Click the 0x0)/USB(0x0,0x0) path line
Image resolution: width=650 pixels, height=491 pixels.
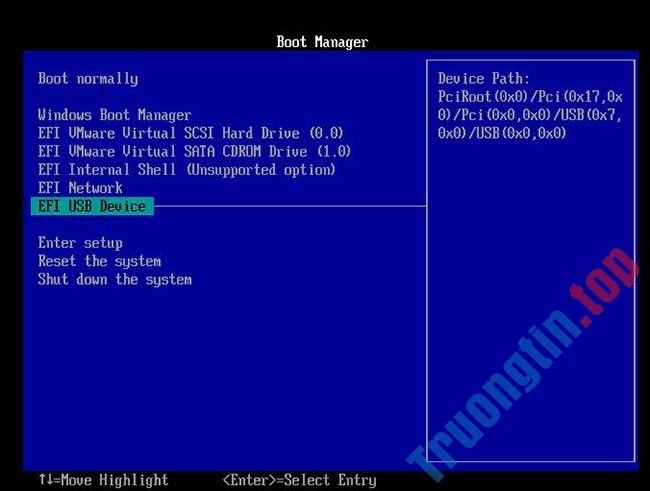coord(502,133)
